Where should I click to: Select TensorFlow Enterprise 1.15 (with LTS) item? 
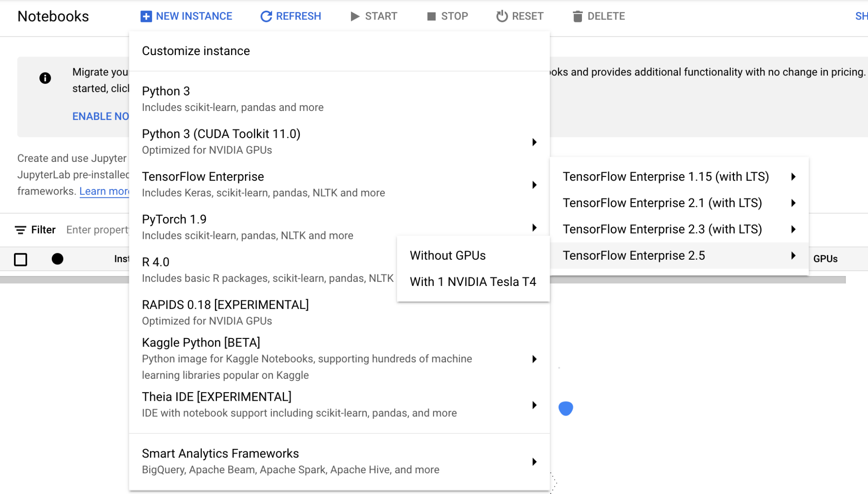tap(679, 177)
